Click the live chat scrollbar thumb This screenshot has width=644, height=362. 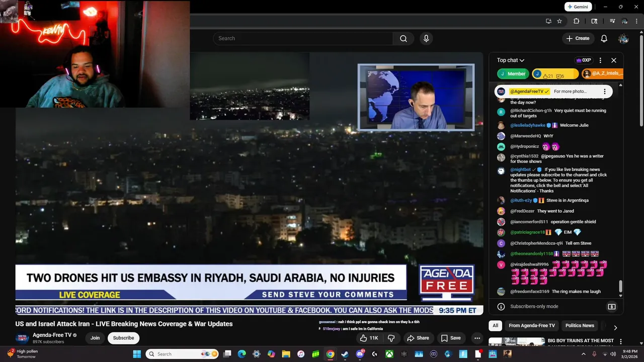[x=620, y=286]
